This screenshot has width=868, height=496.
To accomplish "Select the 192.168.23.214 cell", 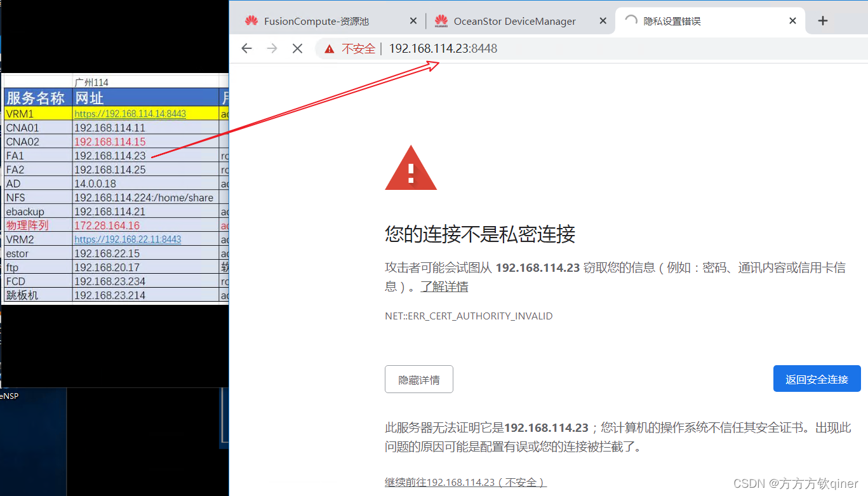I will click(x=145, y=295).
